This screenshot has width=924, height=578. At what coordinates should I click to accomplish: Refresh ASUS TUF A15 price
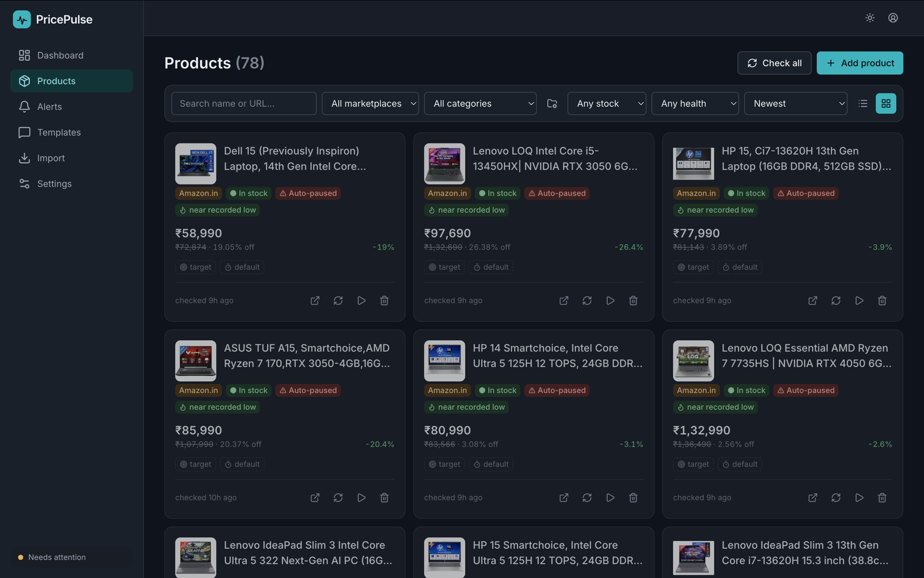coord(338,498)
